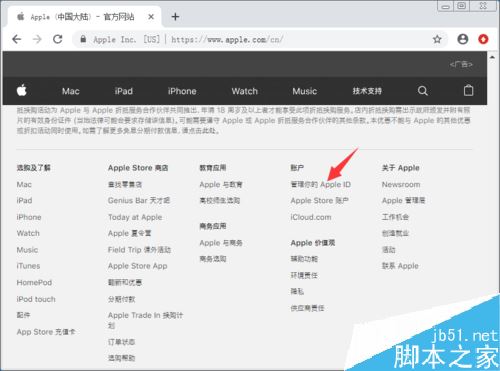This screenshot has width=500, height=371.
Task: Open the Newsroom footer link
Action: coord(401,184)
